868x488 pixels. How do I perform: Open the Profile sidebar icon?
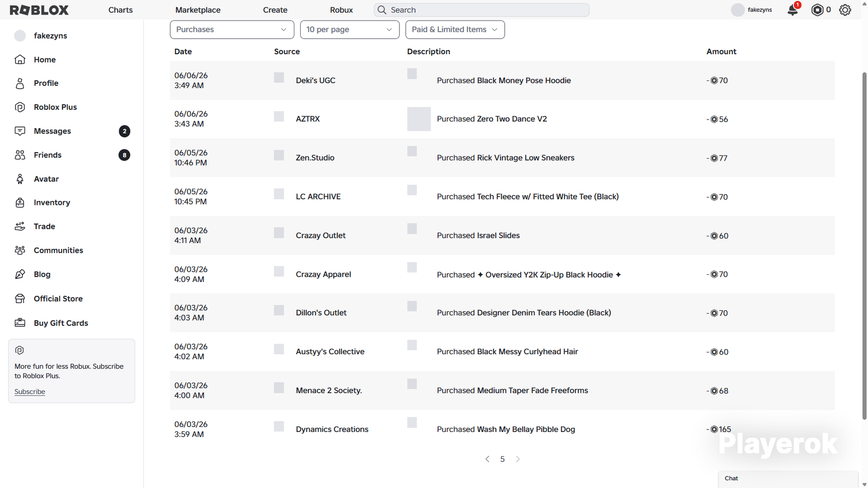tap(20, 83)
